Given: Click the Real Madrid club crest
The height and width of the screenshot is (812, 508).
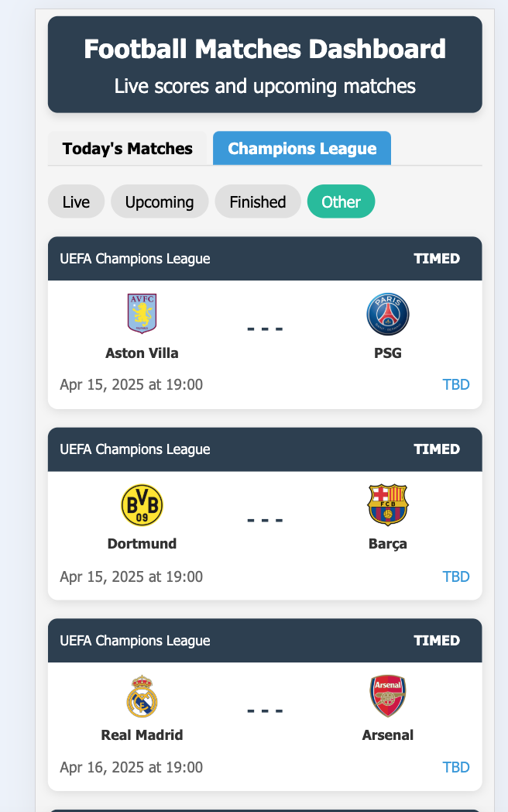Looking at the screenshot, I should pyautogui.click(x=142, y=696).
